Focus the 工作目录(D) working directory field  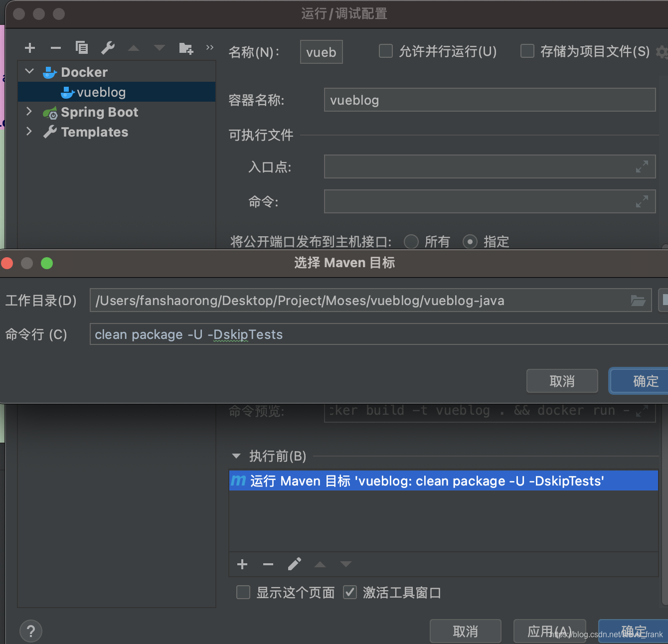tap(370, 300)
